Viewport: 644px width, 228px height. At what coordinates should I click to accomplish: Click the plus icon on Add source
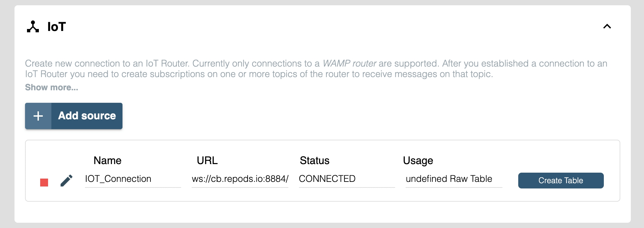(38, 116)
